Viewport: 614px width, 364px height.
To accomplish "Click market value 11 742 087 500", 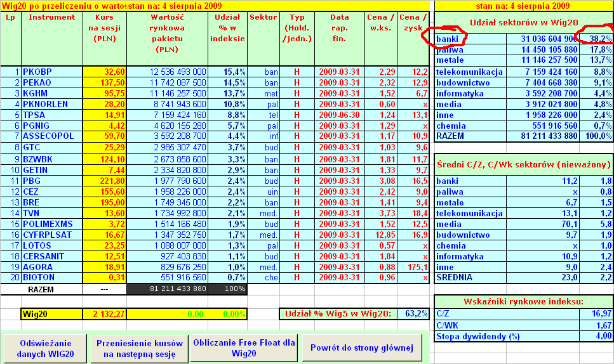I will tap(167, 82).
